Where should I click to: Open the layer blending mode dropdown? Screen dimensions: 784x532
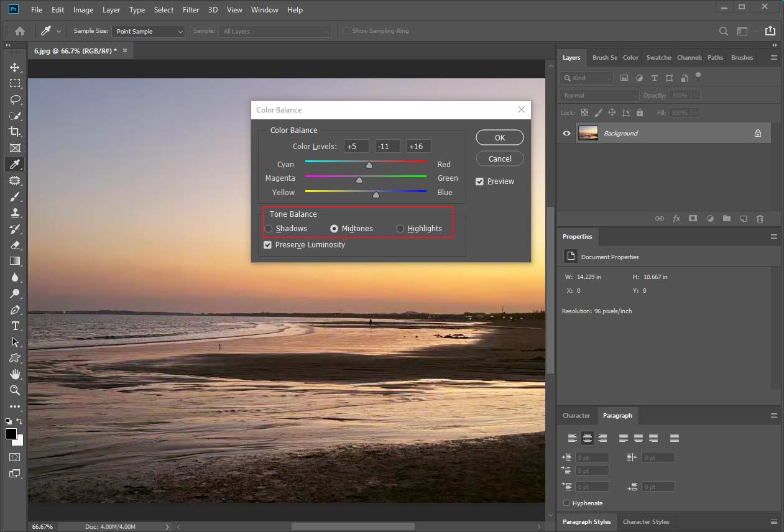(x=598, y=95)
